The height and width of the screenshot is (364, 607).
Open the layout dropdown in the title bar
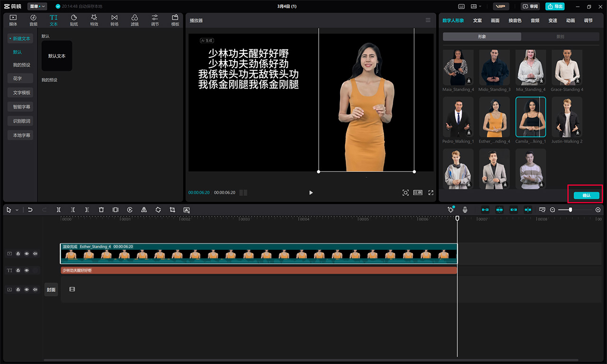tap(476, 6)
